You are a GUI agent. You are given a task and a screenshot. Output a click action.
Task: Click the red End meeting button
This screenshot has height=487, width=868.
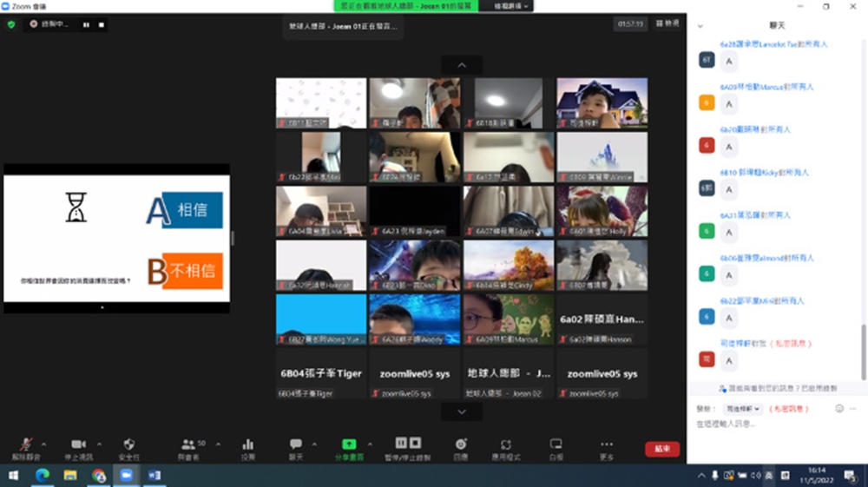[662, 449]
